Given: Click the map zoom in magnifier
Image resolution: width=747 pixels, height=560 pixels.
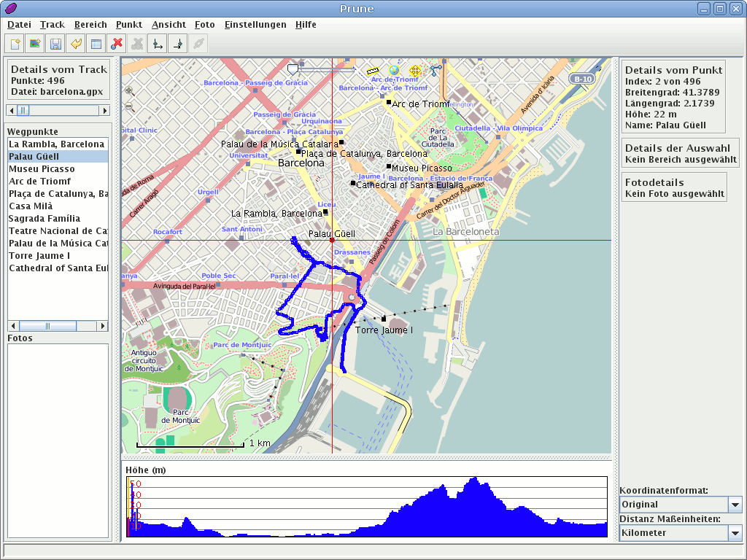Looking at the screenshot, I should point(129,90).
